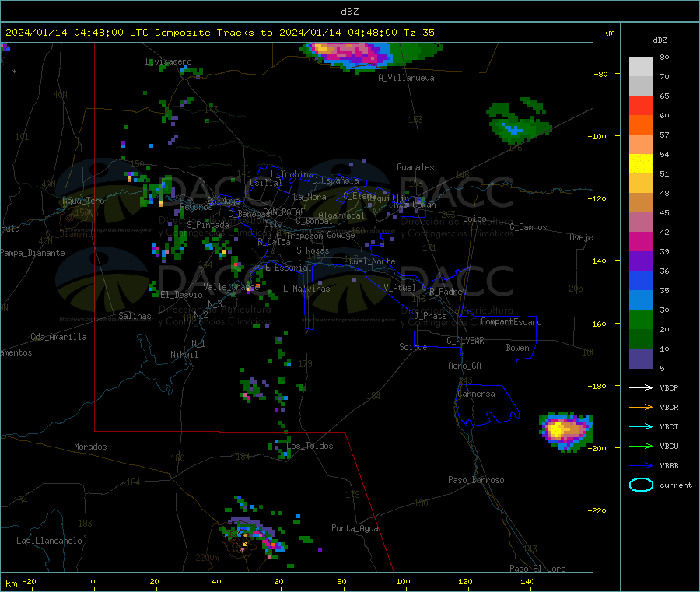Click the orange VBCR arrow in legend

pos(641,407)
